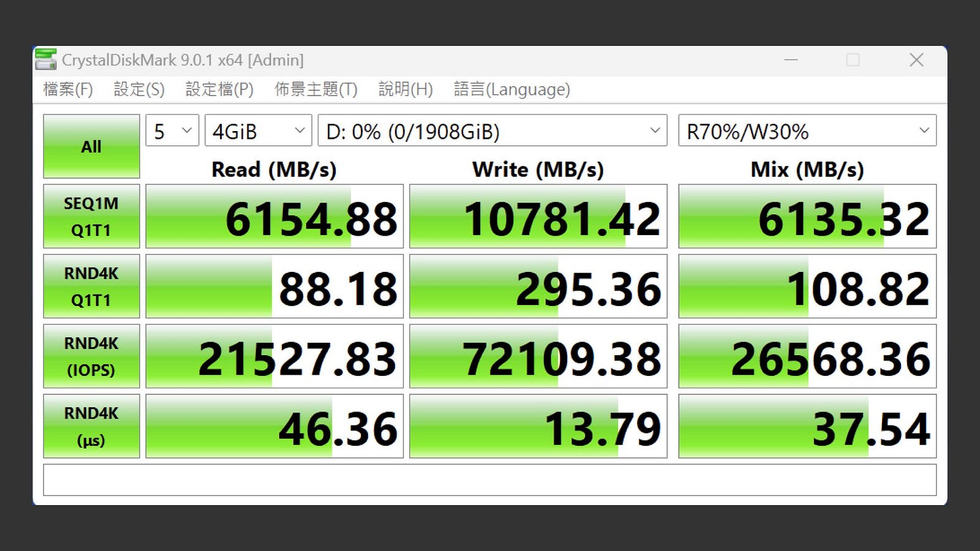
Task: Start the RND4K (IOPS) test
Action: click(91, 356)
